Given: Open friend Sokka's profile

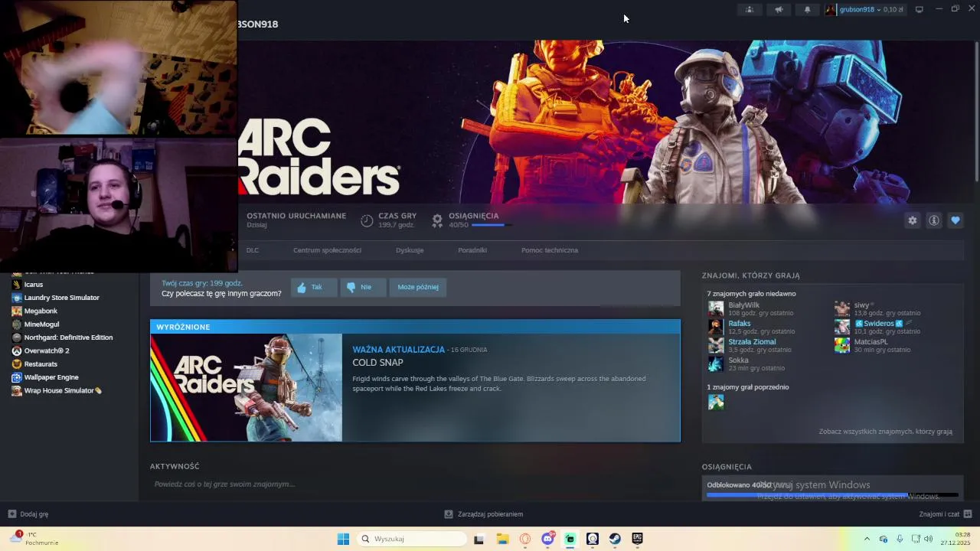Looking at the screenshot, I should pos(738,360).
